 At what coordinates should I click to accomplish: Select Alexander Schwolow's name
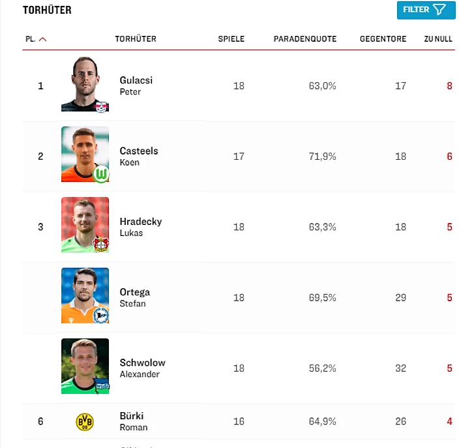(x=142, y=363)
